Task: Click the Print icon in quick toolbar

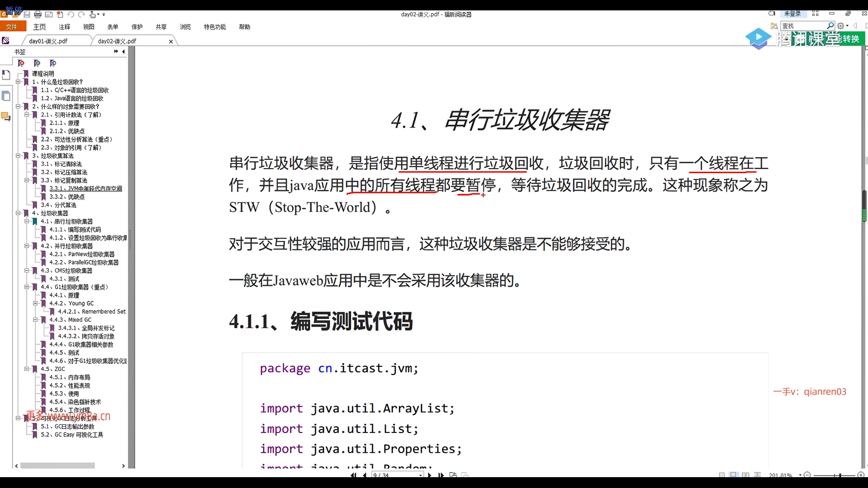Action: click(38, 14)
